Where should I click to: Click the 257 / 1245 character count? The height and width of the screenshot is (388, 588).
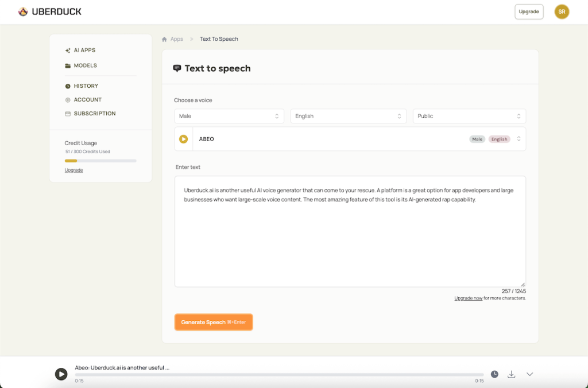tap(514, 291)
